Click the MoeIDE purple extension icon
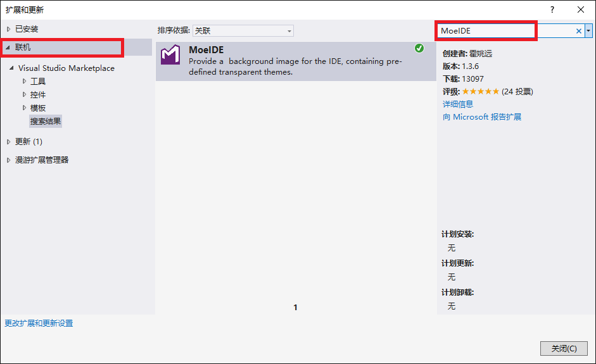 (x=170, y=55)
